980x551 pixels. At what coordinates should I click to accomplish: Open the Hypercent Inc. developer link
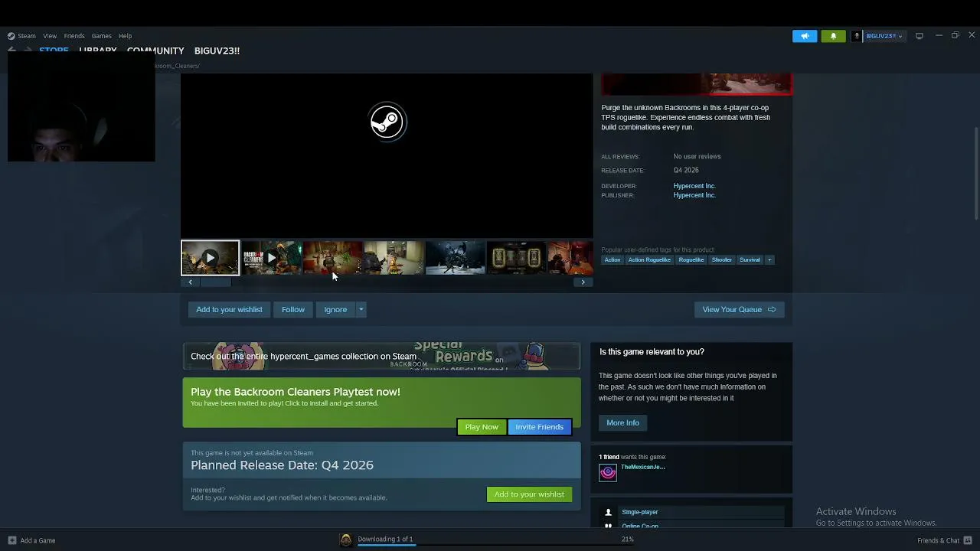[694, 186]
